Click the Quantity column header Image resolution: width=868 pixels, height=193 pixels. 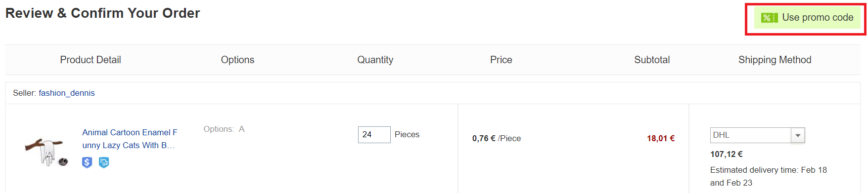pyautogui.click(x=375, y=60)
